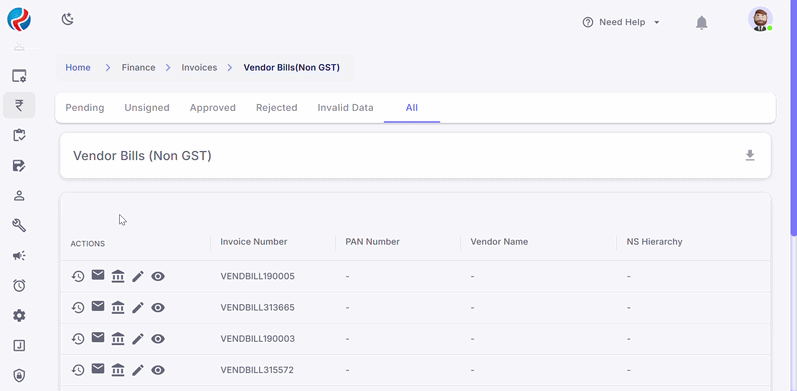Open the person sidebar icon
Screen dimensions: 797x391
coord(19,196)
